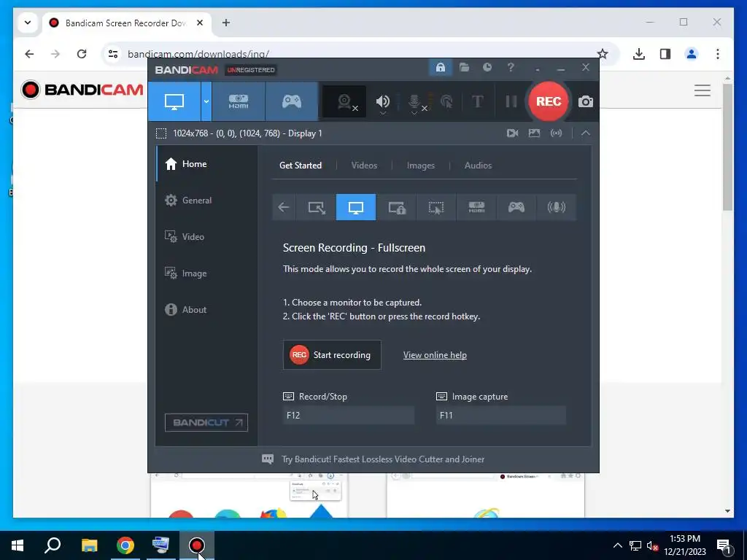Screen dimensions: 747x560
Task: Click the Record/Stop hotkey field F12
Action: 348,415
